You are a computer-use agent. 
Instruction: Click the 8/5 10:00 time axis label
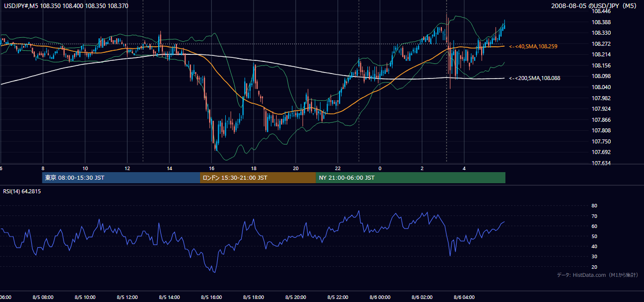(x=85, y=297)
